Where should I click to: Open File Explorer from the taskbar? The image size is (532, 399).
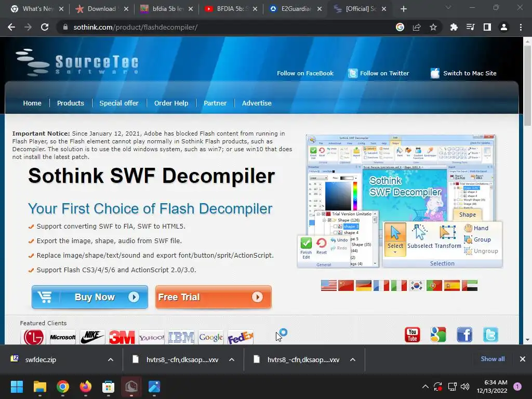(39, 387)
